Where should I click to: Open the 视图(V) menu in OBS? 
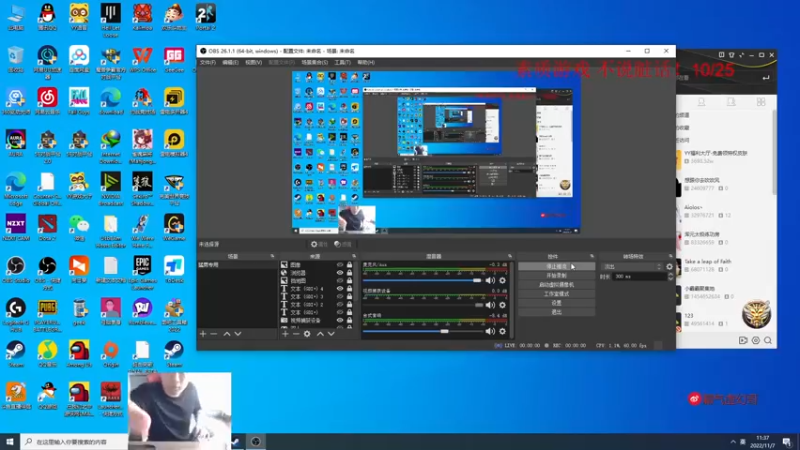254,62
